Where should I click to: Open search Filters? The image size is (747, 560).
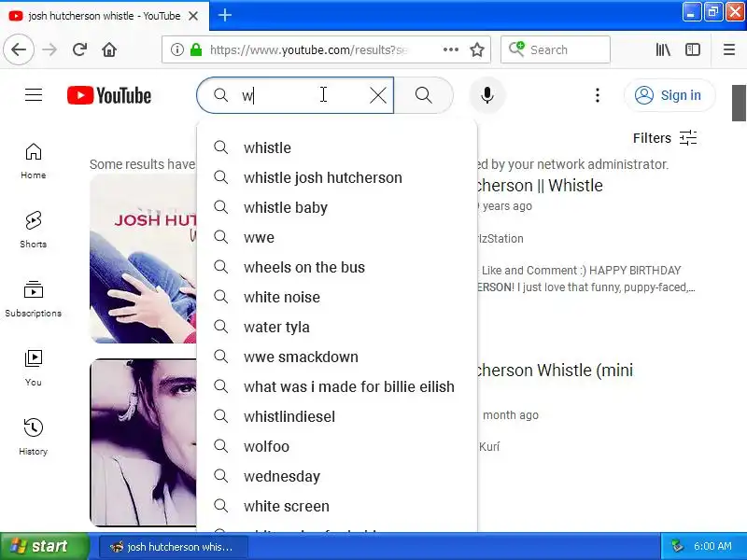point(665,138)
